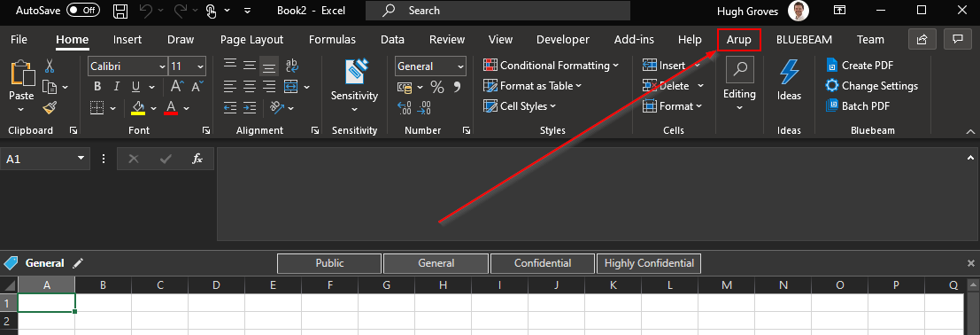Viewport: 980px width, 335px height.
Task: Increase font size with larger A icon
Action: tap(177, 87)
